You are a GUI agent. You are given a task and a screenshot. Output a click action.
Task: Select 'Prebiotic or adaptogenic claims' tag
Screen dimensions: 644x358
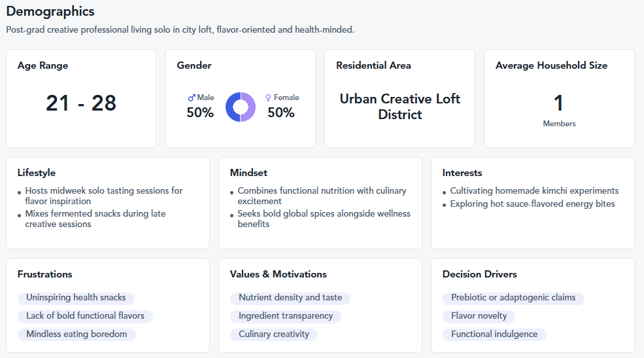(x=513, y=298)
